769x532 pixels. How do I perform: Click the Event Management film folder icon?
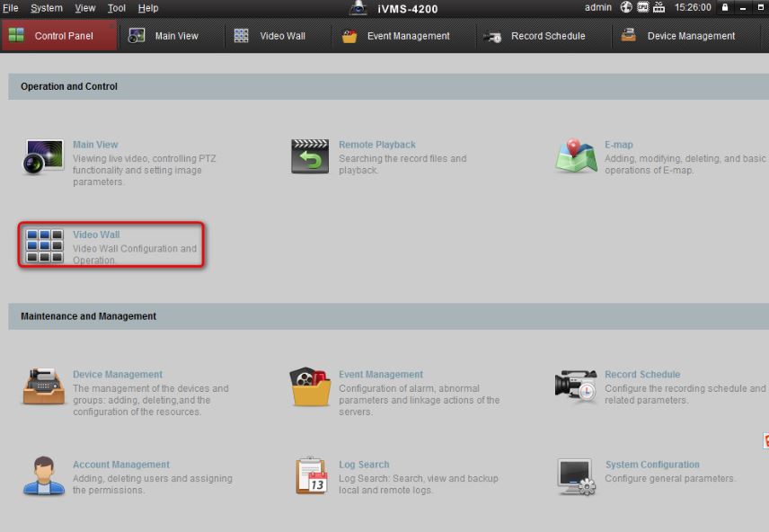310,386
